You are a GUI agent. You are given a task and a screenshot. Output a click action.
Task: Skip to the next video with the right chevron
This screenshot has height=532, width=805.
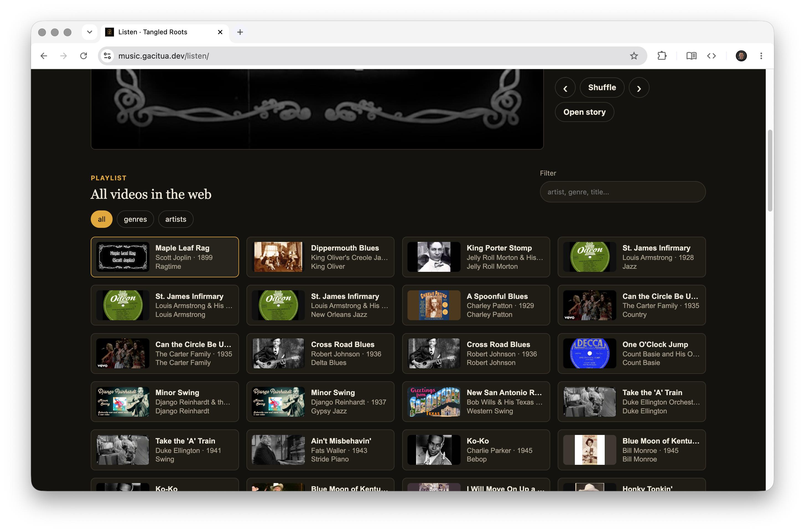[x=639, y=88]
